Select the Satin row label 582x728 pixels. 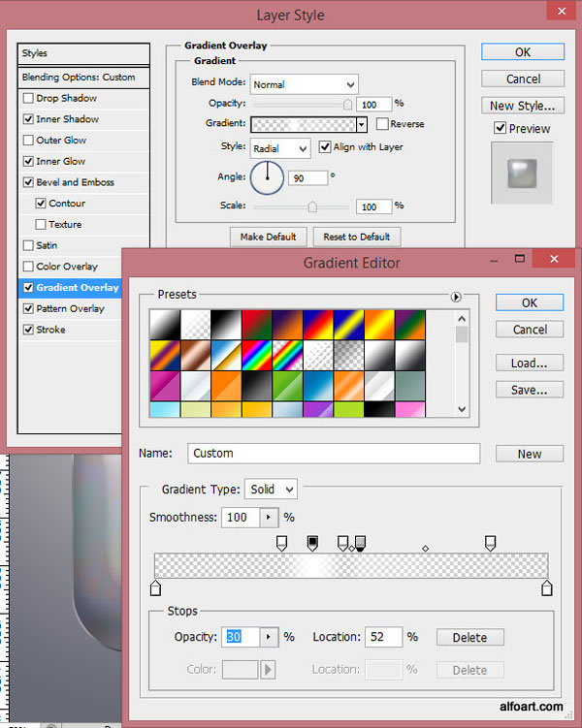tap(47, 245)
